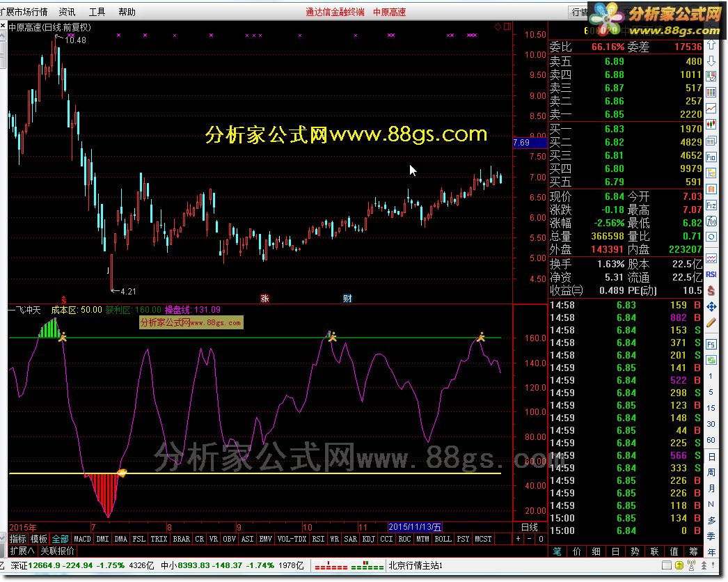Click the RSI indicator icon in sidebar
Image resolution: width=728 pixels, height=582 pixels.
711,274
